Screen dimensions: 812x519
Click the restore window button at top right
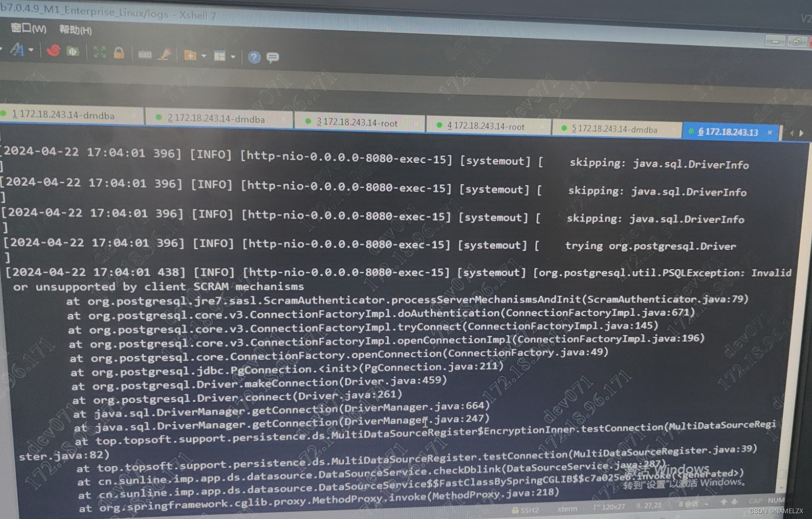point(796,41)
